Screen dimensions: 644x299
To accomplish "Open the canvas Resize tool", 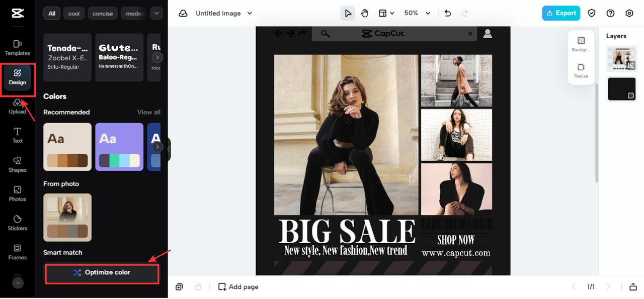I will [x=581, y=70].
